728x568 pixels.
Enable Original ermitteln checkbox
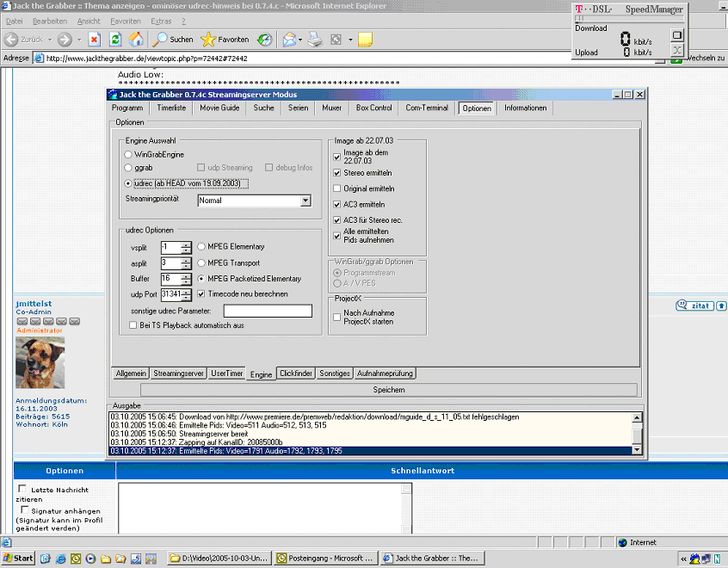[x=337, y=188]
